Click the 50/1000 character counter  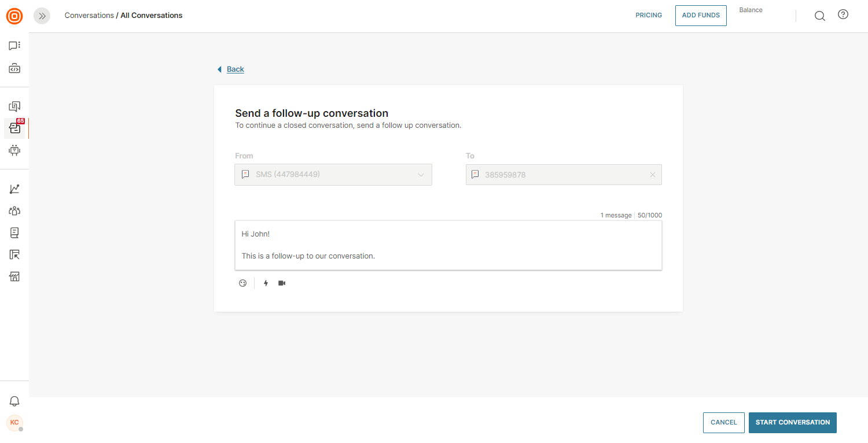pos(650,216)
